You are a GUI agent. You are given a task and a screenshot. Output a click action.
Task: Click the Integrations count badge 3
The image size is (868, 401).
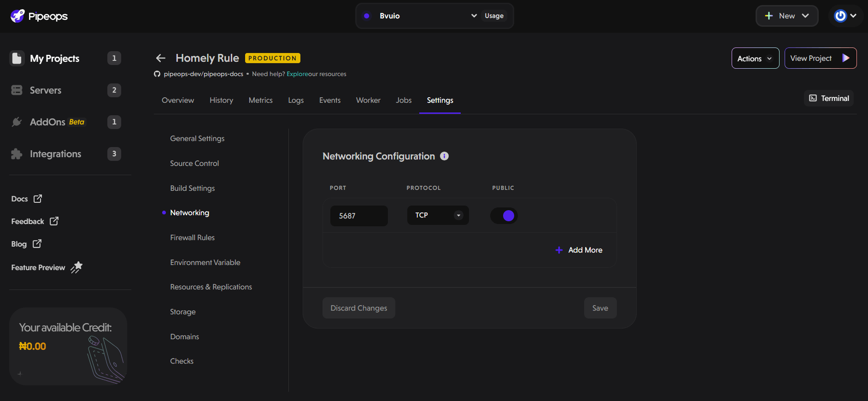(114, 154)
